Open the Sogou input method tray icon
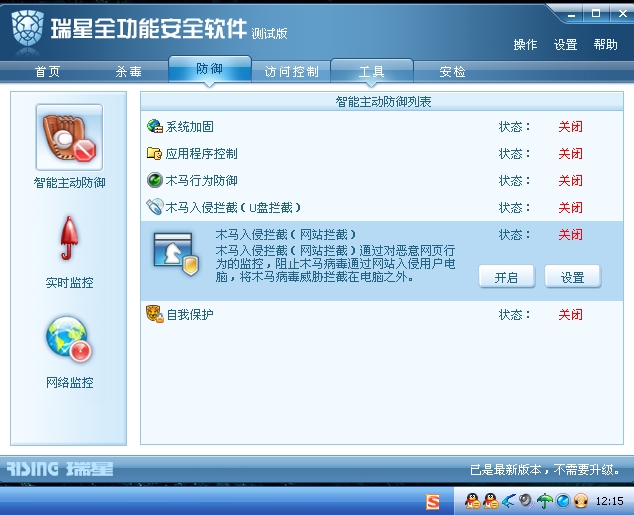The width and height of the screenshot is (634, 515). point(433,502)
